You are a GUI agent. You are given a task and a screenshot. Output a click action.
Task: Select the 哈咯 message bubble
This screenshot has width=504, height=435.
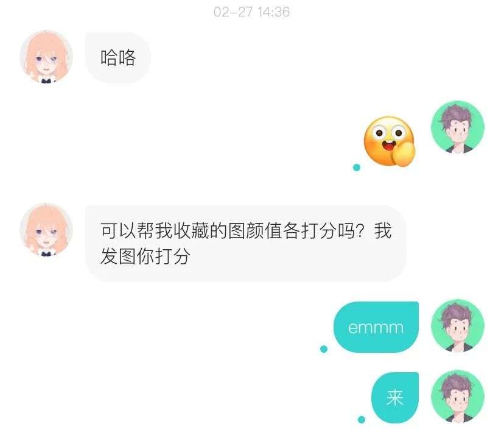pos(118,58)
